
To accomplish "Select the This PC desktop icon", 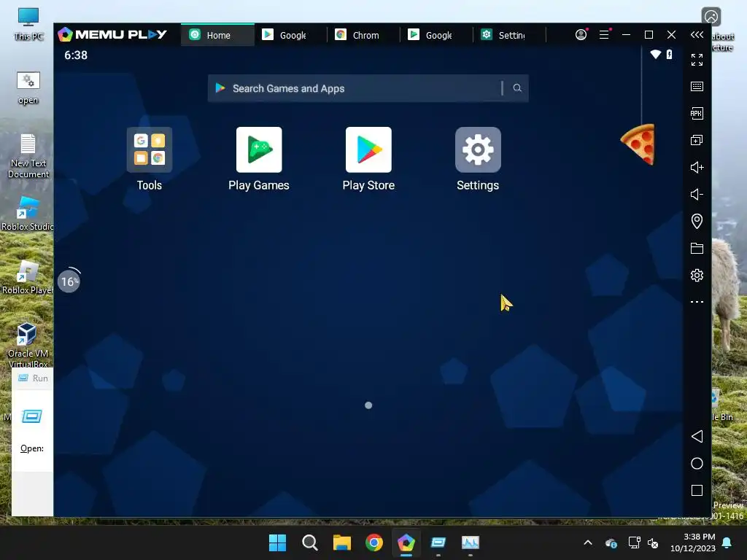I will [x=28, y=24].
